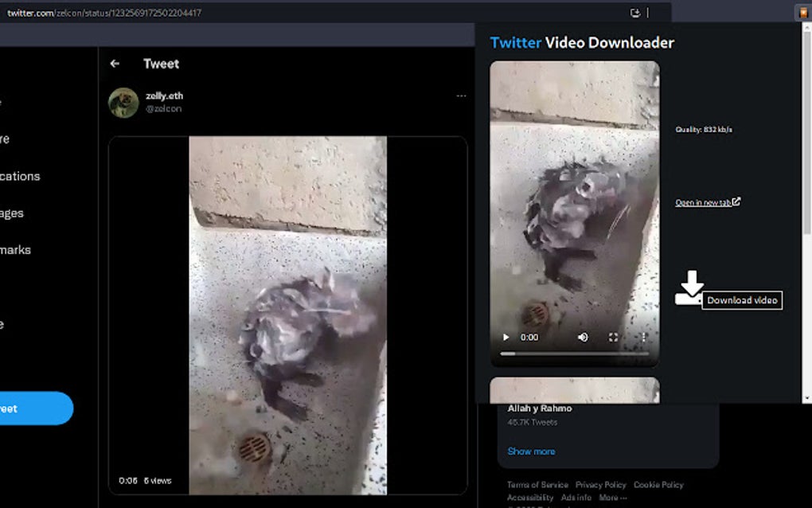Show more trending topics
This screenshot has height=508, width=812.
pyautogui.click(x=531, y=451)
